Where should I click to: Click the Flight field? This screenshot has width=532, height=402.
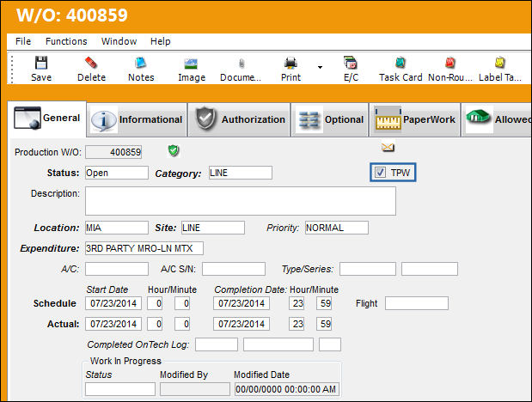(x=417, y=303)
